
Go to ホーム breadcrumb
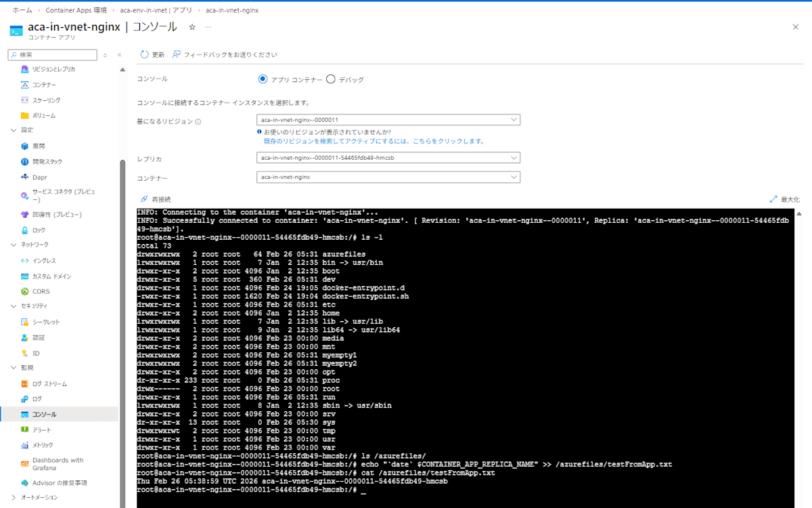tap(22, 10)
